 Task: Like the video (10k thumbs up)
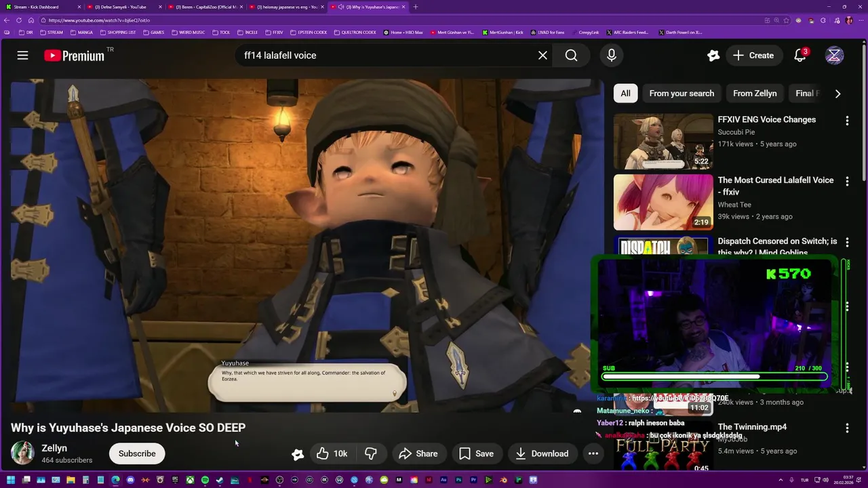332,453
